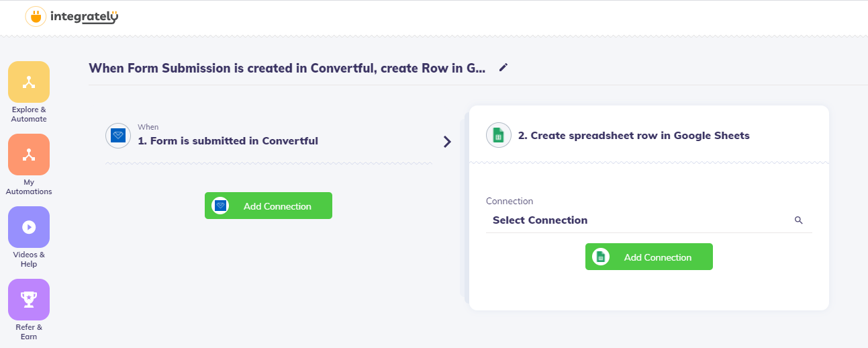
Task: Click the My Automations label
Action: [x=29, y=187]
